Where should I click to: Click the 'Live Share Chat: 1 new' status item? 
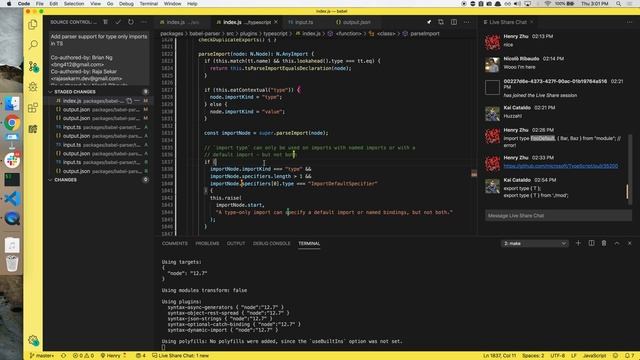click(180, 356)
